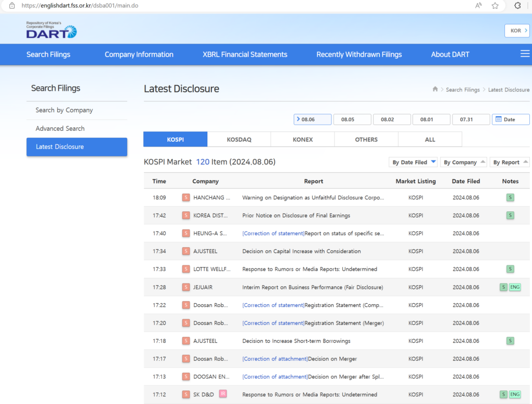Select the 07.31 date button
The width and height of the screenshot is (532, 404).
pos(471,119)
